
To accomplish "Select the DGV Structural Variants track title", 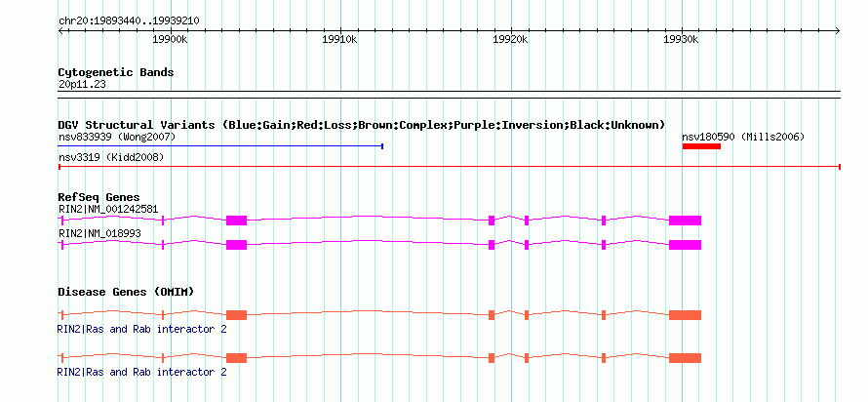I will point(362,125).
